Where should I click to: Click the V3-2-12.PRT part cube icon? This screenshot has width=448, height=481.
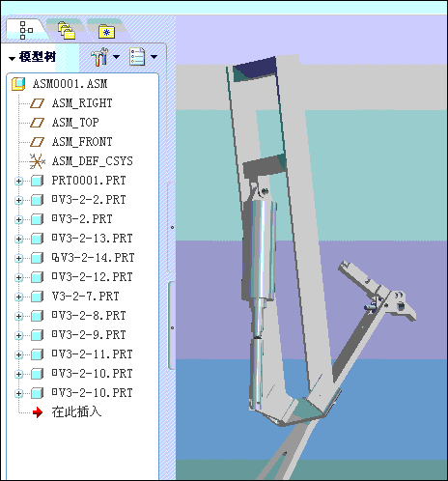(x=37, y=277)
